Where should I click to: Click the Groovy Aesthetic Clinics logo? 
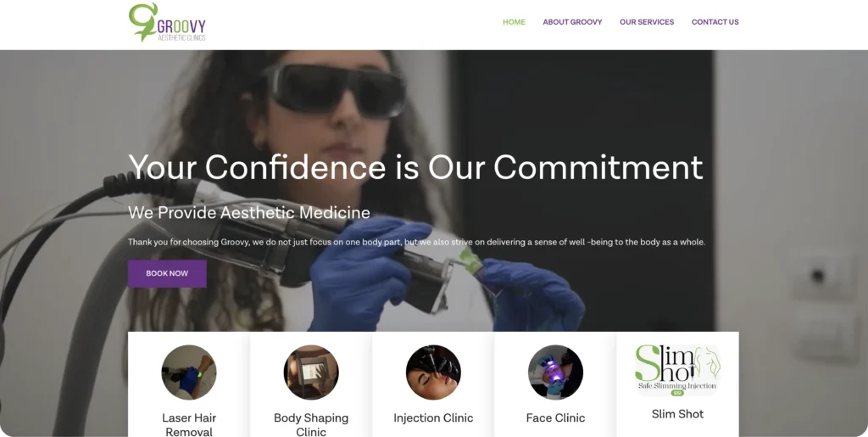(x=167, y=22)
